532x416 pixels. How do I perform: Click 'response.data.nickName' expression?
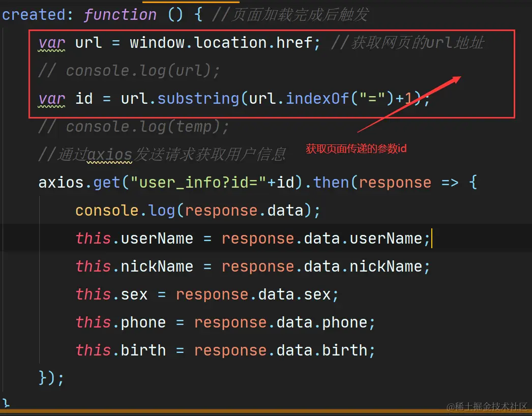click(322, 266)
